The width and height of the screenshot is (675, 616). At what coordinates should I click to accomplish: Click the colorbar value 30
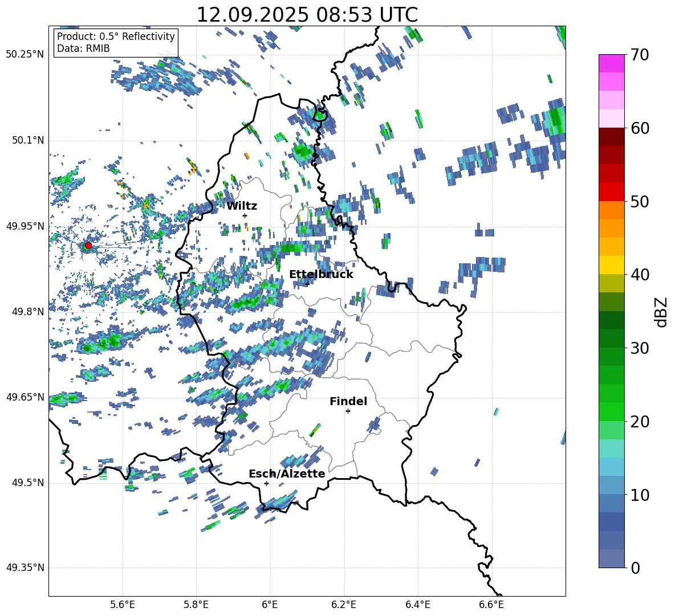[640, 348]
